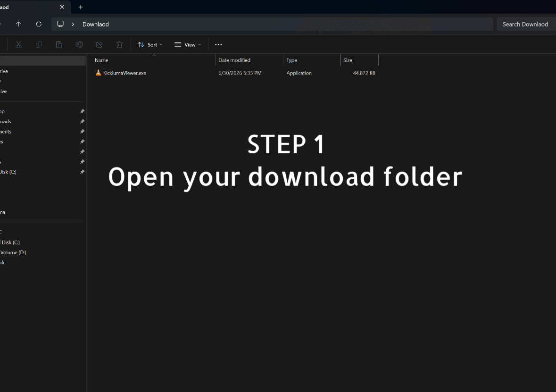This screenshot has width=556, height=392.
Task: Open Local Disk (C:) under This PC
Action: pyautogui.click(x=10, y=242)
